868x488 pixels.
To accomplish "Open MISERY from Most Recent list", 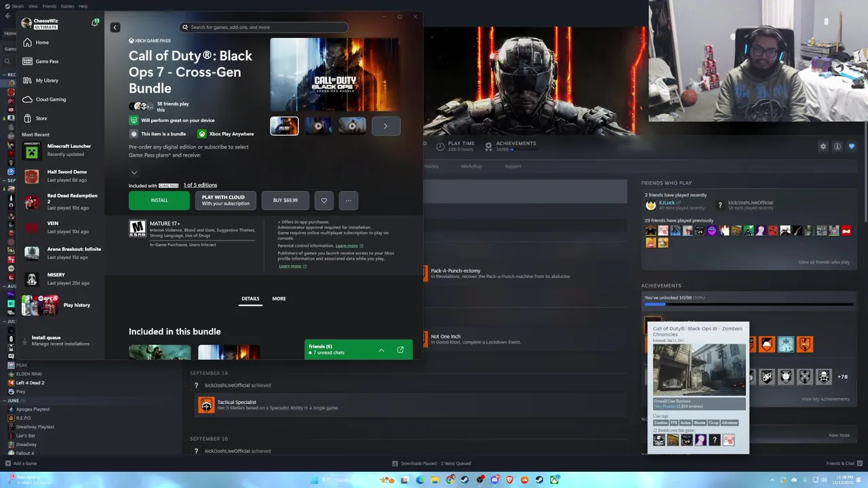I will [x=62, y=279].
